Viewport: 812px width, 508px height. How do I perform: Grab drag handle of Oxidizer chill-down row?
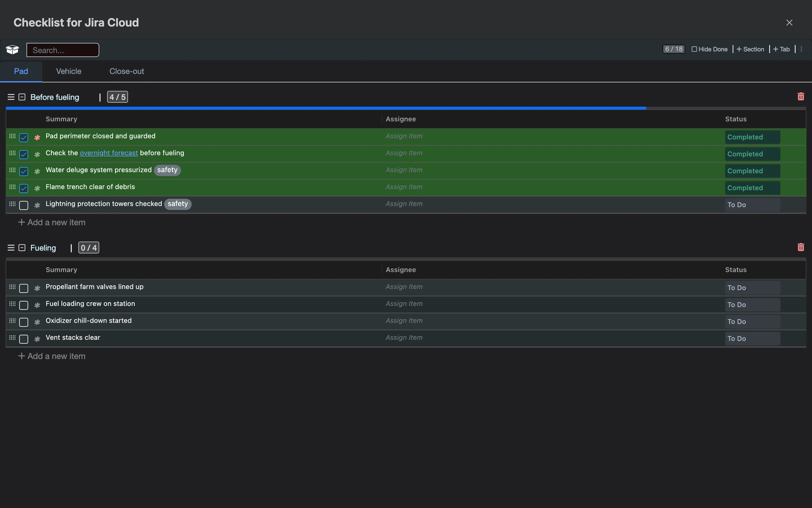(12, 320)
